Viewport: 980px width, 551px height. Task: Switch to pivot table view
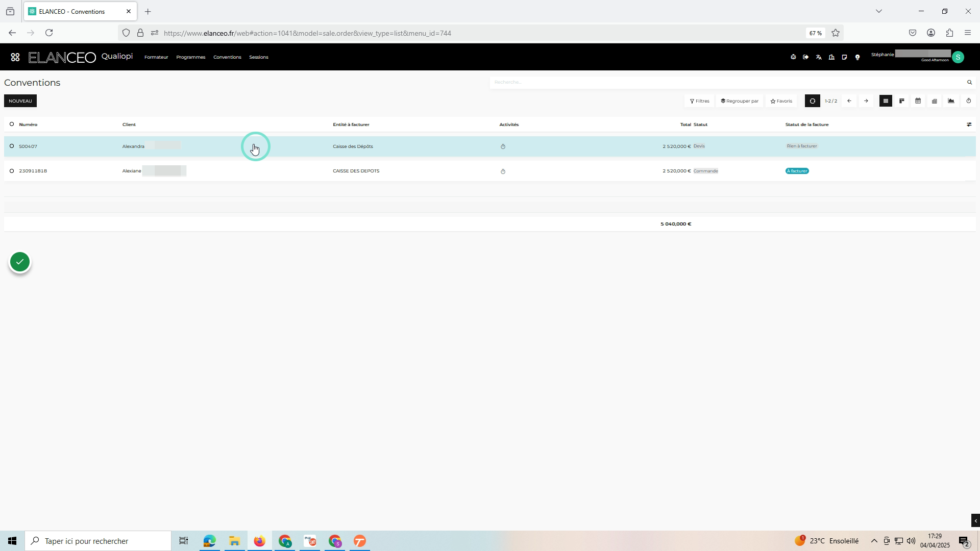click(935, 101)
